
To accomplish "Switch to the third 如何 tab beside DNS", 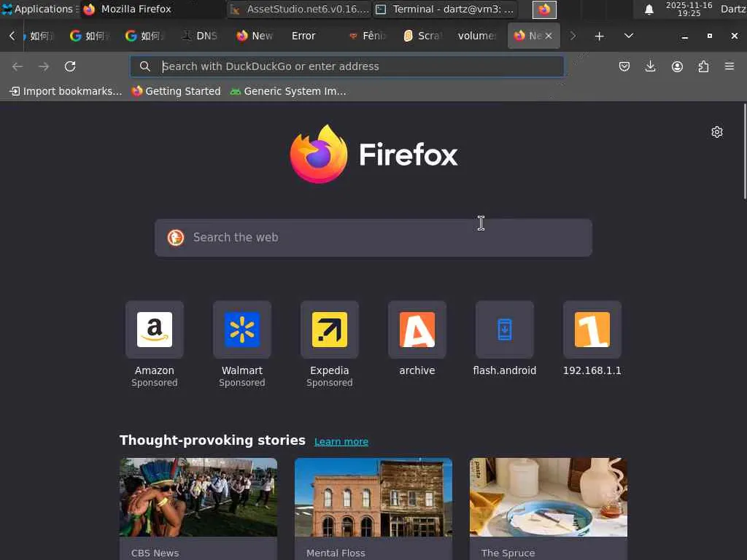I will point(145,36).
